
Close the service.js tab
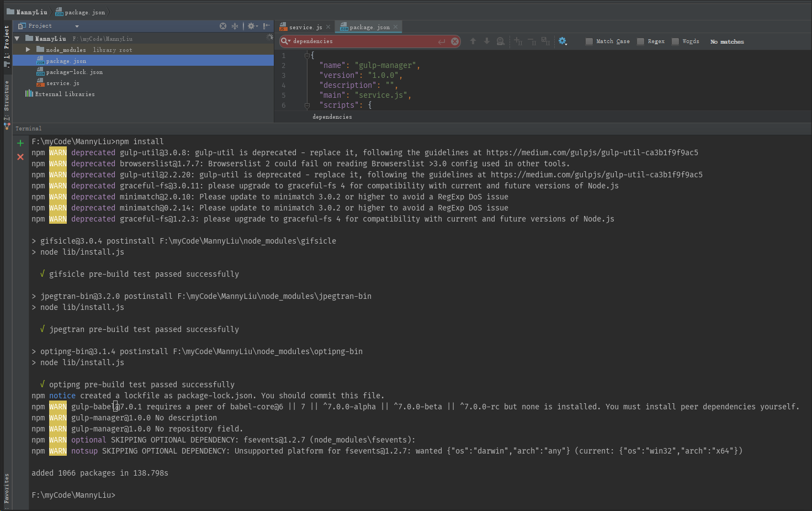coord(328,27)
